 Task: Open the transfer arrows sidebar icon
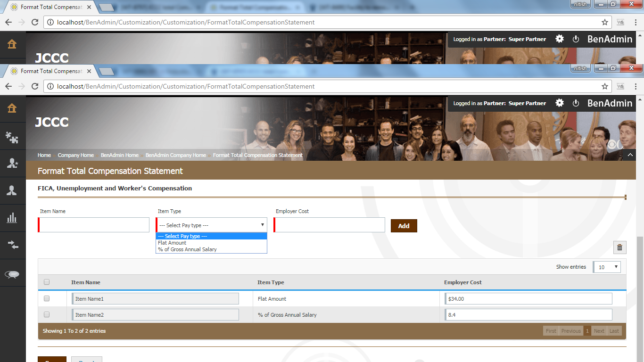(x=12, y=245)
